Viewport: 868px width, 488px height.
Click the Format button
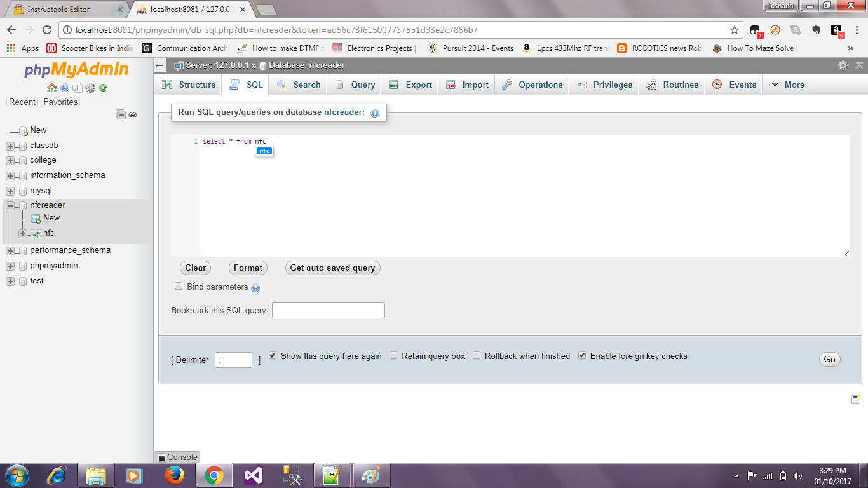click(248, 268)
